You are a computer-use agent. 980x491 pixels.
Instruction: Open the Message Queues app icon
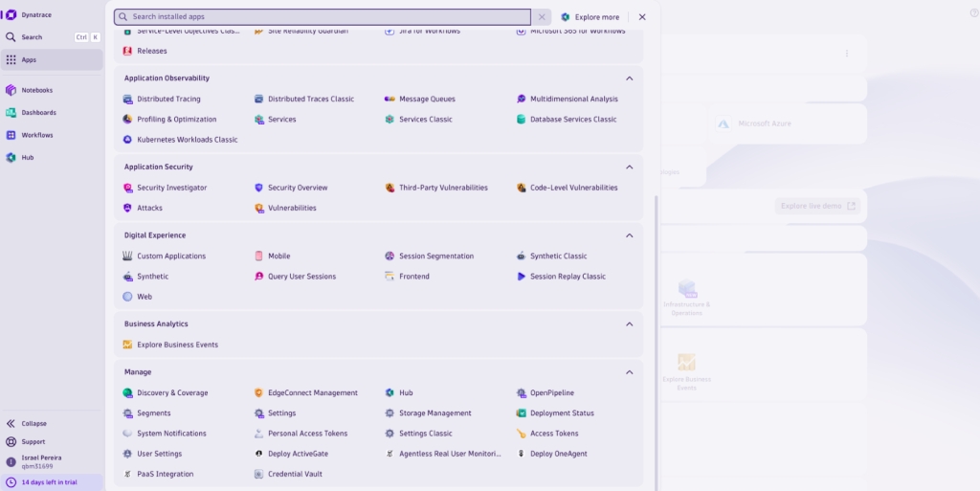tap(390, 100)
